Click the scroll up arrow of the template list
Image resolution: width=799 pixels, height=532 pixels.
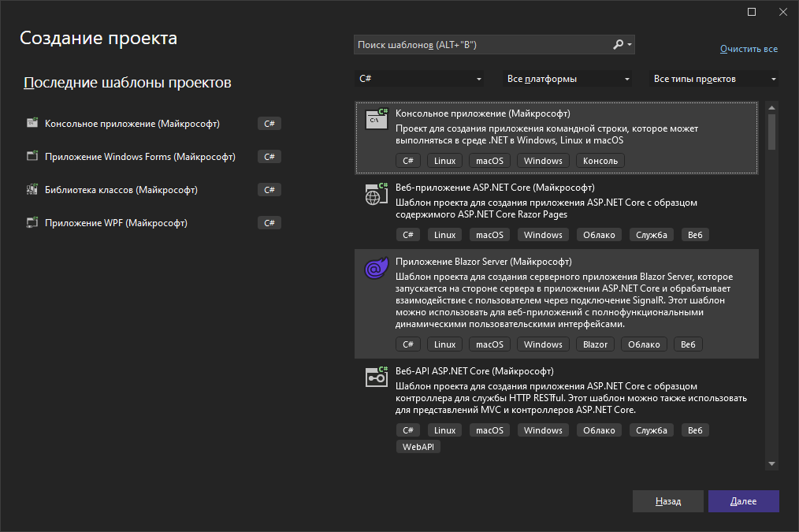pyautogui.click(x=771, y=107)
